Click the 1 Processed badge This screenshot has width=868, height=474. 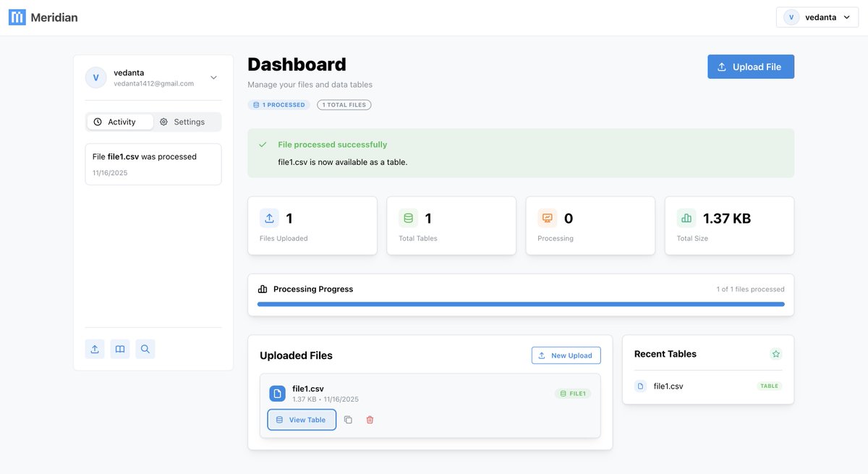(278, 105)
